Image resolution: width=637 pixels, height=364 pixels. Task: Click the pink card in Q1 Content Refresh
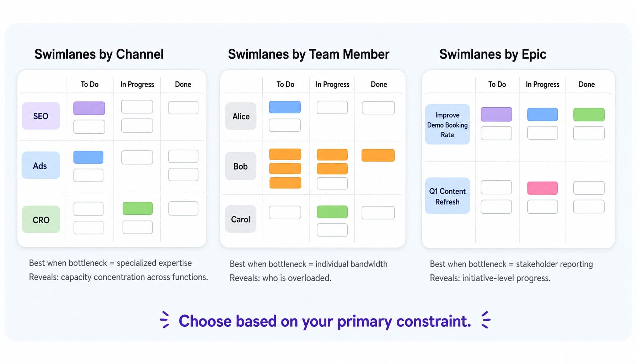(x=542, y=188)
